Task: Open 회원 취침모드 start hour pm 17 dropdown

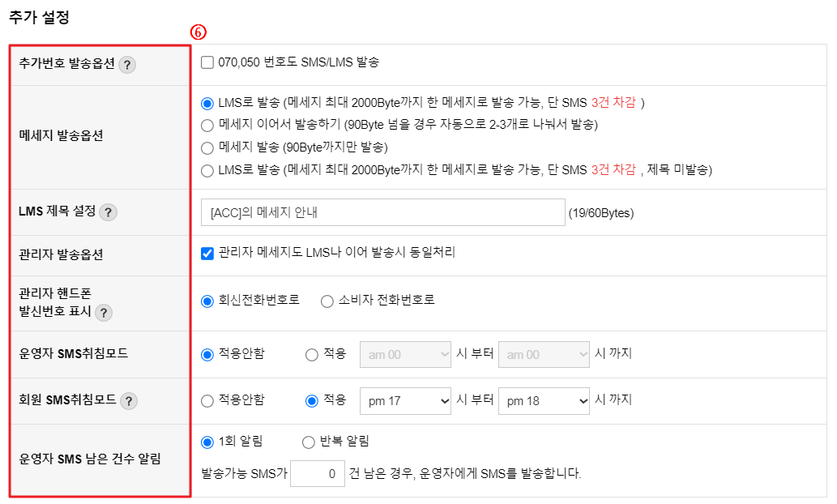Action: [x=406, y=401]
